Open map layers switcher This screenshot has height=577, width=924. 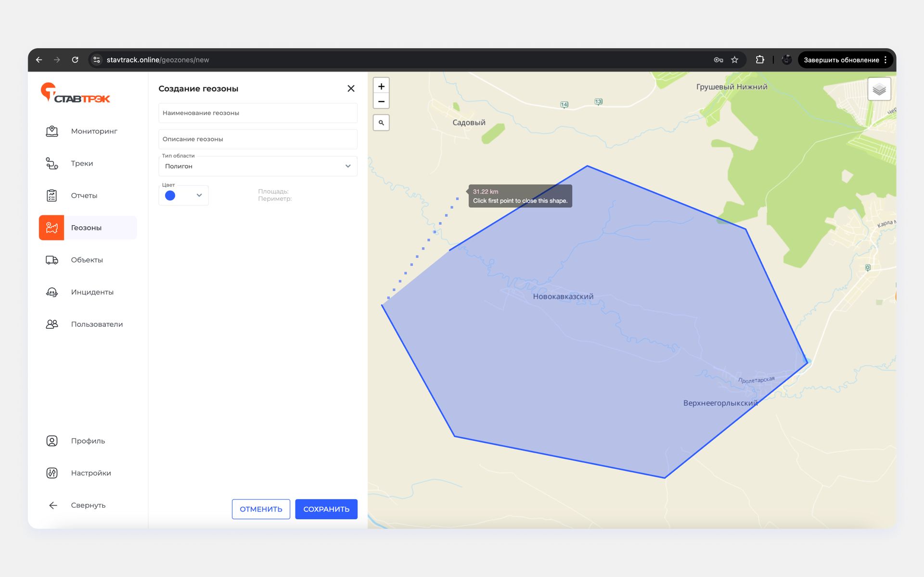coord(879,90)
